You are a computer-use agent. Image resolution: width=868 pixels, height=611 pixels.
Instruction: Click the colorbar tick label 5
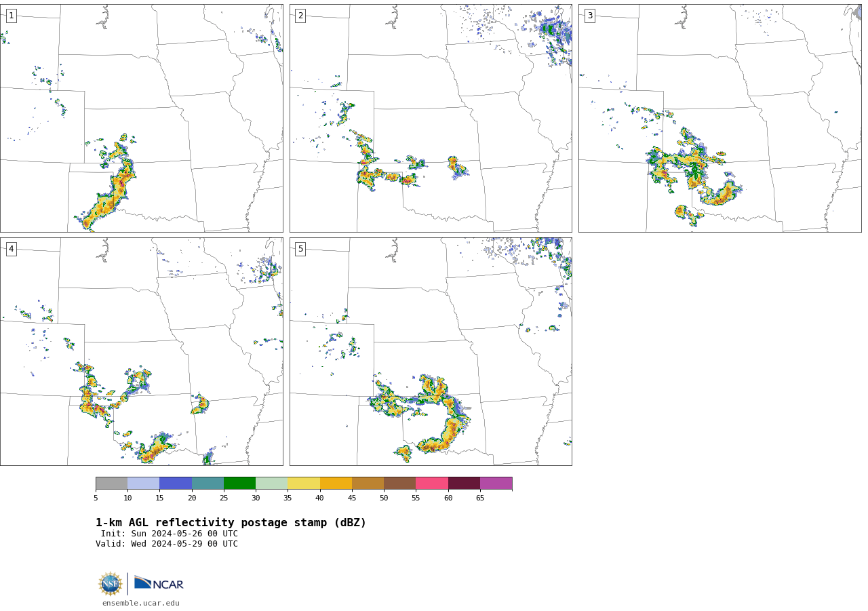click(x=96, y=498)
